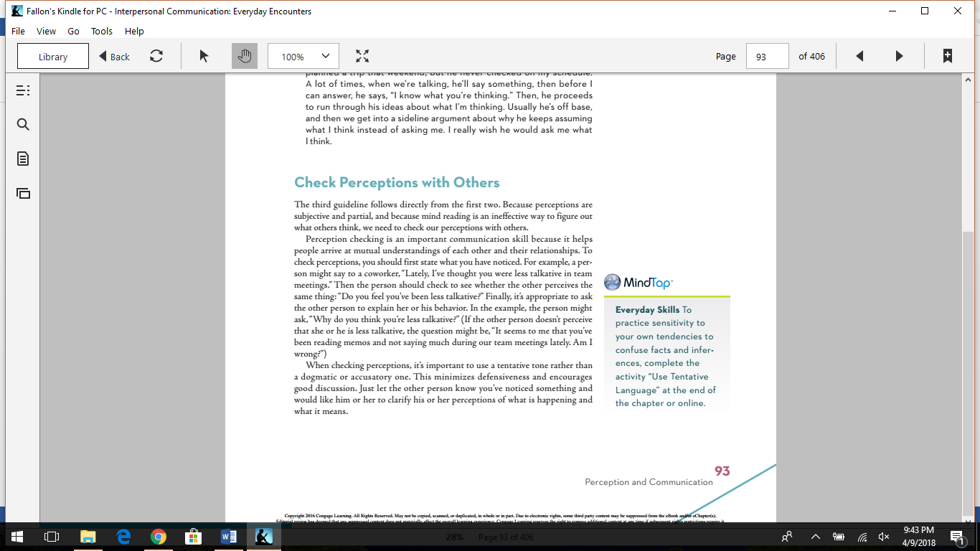This screenshot has width=980, height=551.
Task: Click the Back navigation button
Action: (x=113, y=55)
